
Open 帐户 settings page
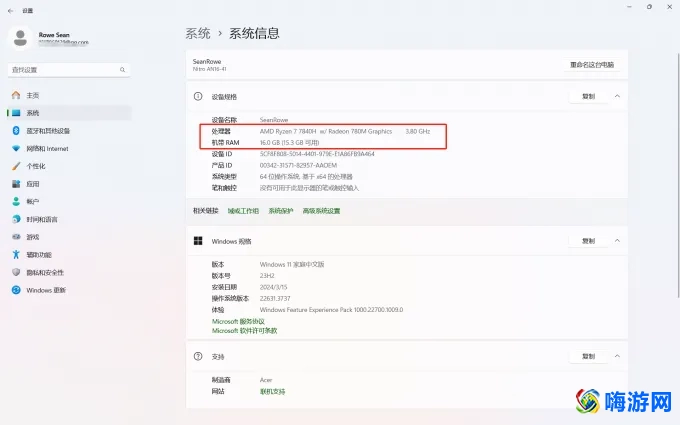[69, 201]
